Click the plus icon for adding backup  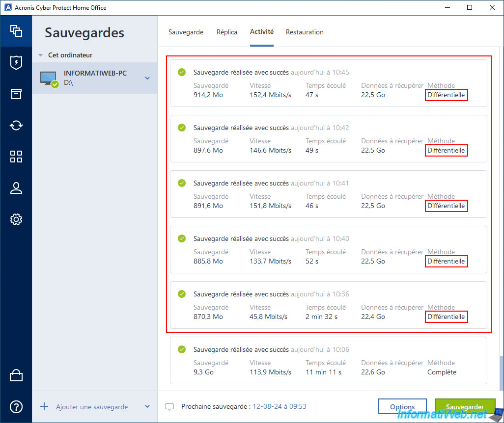pos(44,407)
